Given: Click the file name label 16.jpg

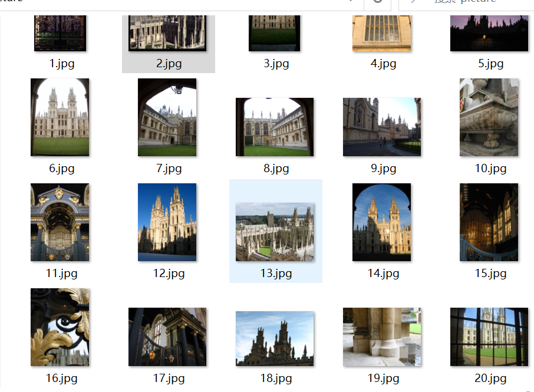Looking at the screenshot, I should (62, 378).
